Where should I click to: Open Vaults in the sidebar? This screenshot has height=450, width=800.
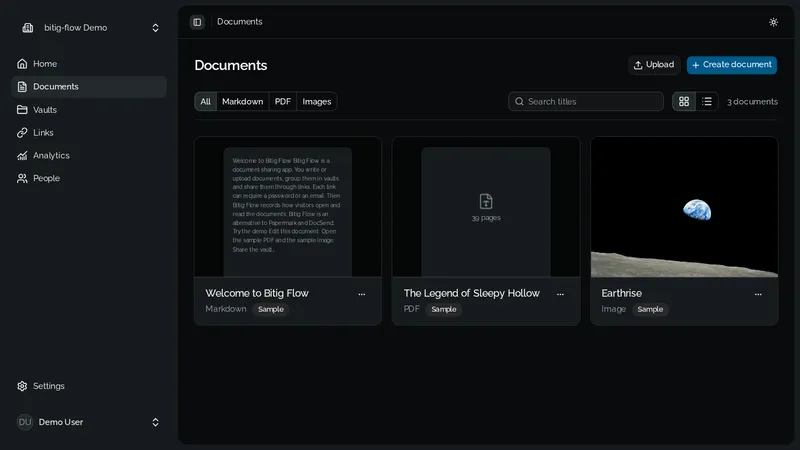click(88, 110)
